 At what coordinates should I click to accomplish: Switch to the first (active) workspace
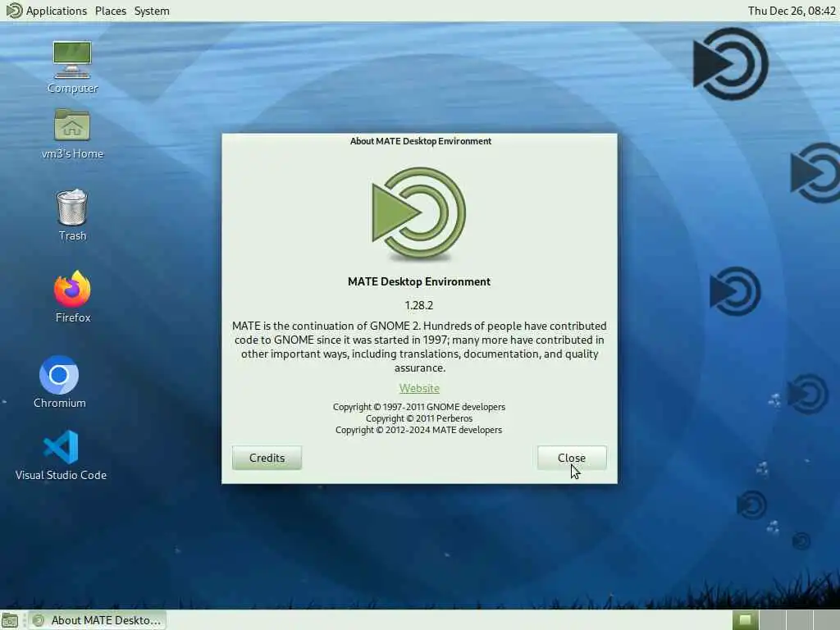coord(745,620)
